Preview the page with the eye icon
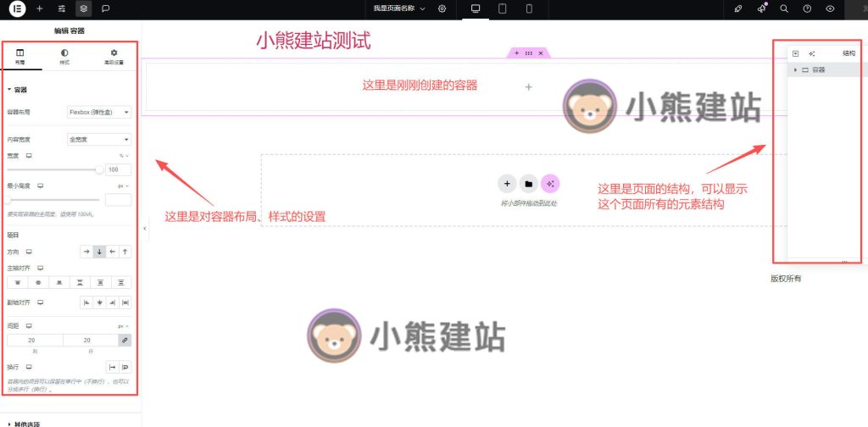 click(x=830, y=8)
